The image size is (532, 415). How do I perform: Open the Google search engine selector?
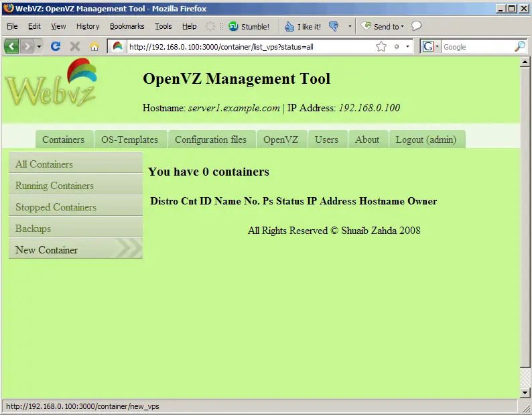pos(430,46)
